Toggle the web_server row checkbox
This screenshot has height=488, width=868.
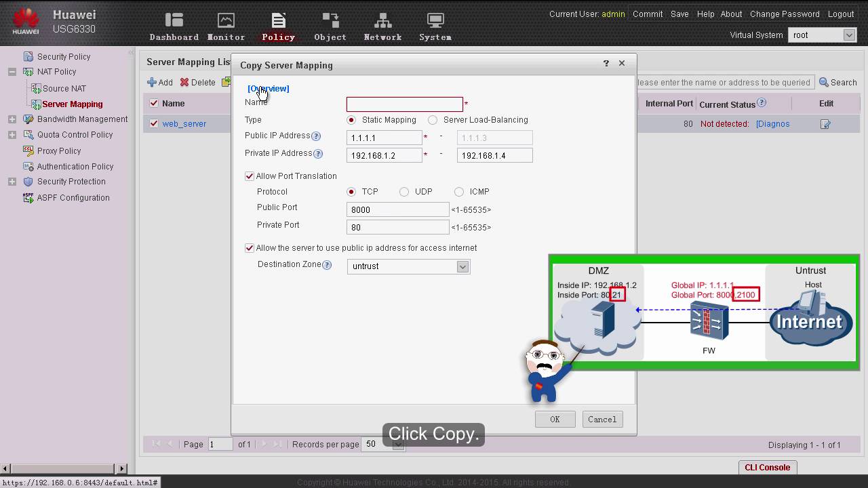pos(154,123)
